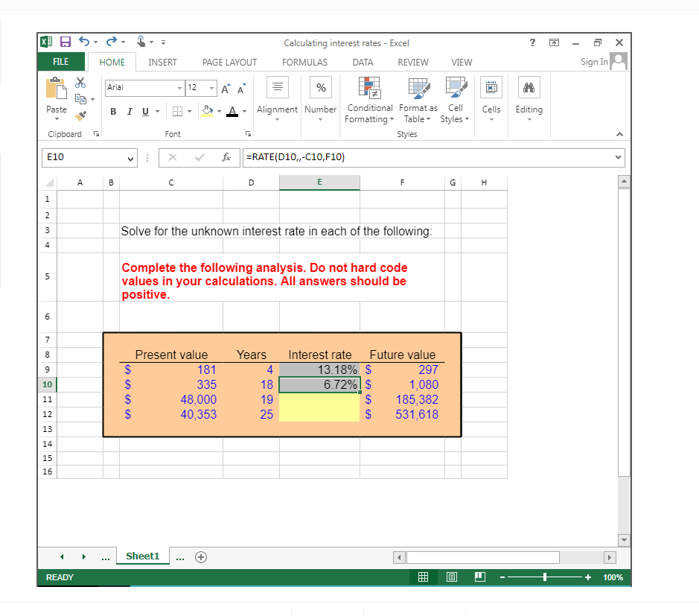The image size is (699, 616).
Task: Click the Find & Select binoculars icon
Action: (529, 87)
